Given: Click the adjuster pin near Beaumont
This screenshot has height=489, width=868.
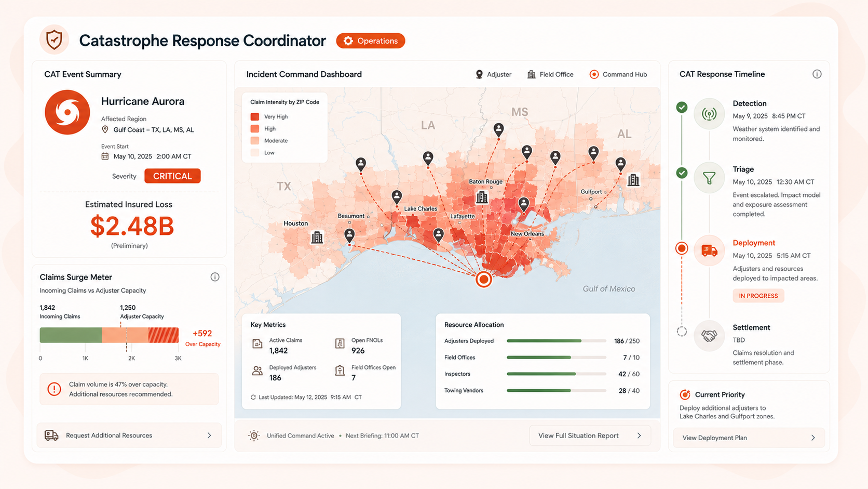Looking at the screenshot, I should 349,235.
